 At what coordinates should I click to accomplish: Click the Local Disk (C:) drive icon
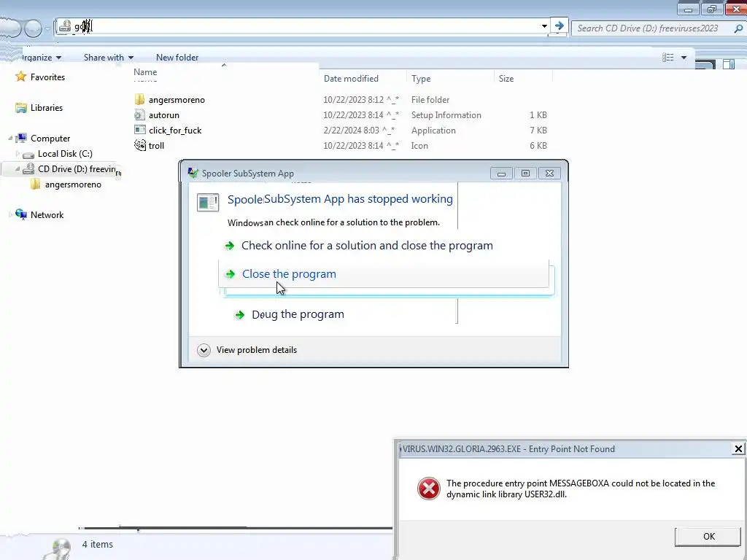(x=28, y=155)
